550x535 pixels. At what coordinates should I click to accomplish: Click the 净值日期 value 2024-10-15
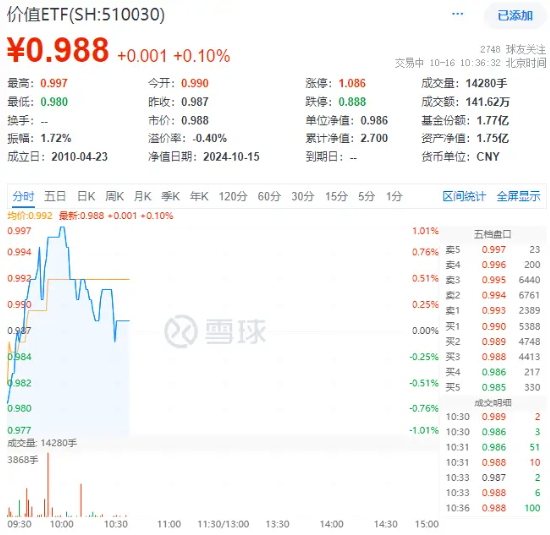(231, 156)
